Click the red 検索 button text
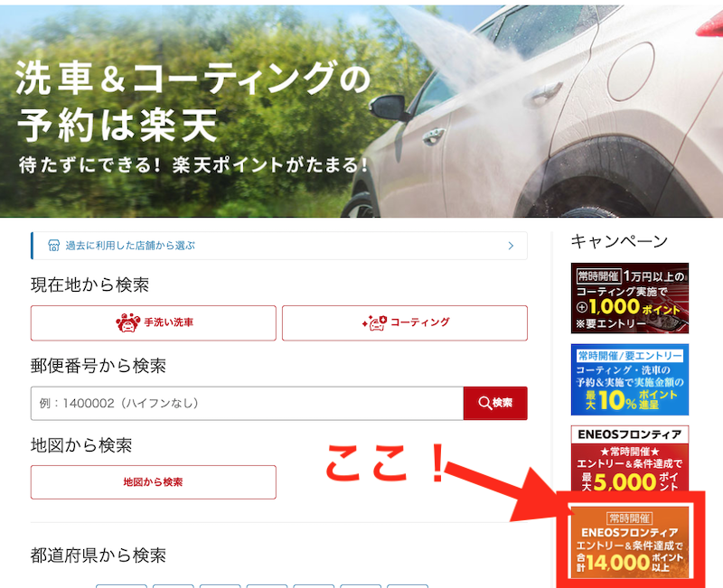This screenshot has height=588, width=723. [502, 403]
